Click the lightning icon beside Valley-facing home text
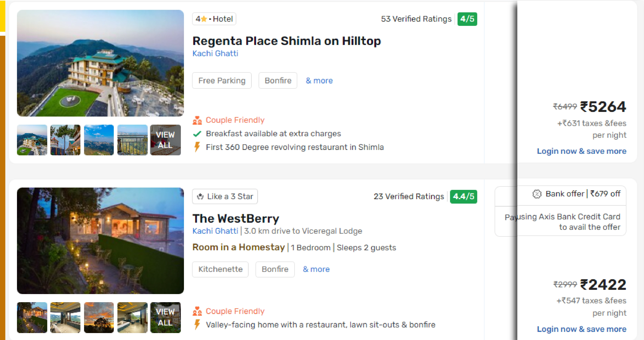 click(197, 325)
